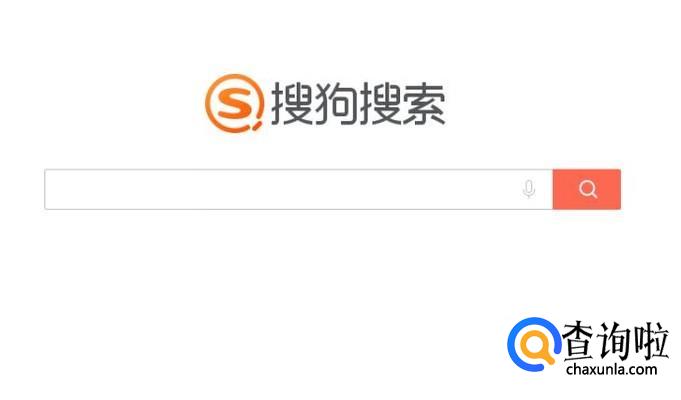This screenshot has height=400, width=681.
Task: Click the 查询啦 watermark title
Action: 615,340
